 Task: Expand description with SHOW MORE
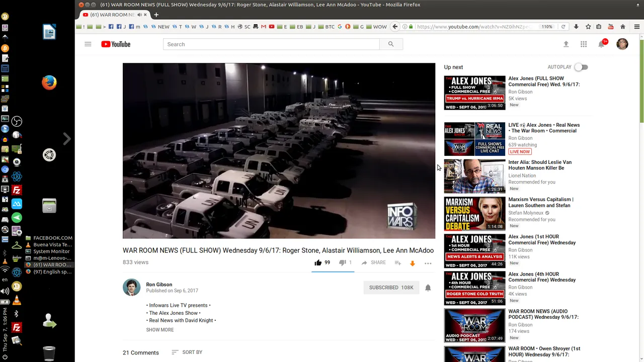(160, 330)
